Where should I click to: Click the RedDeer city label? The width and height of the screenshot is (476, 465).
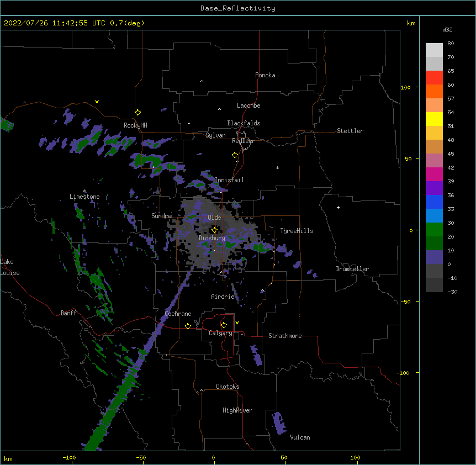coord(243,141)
